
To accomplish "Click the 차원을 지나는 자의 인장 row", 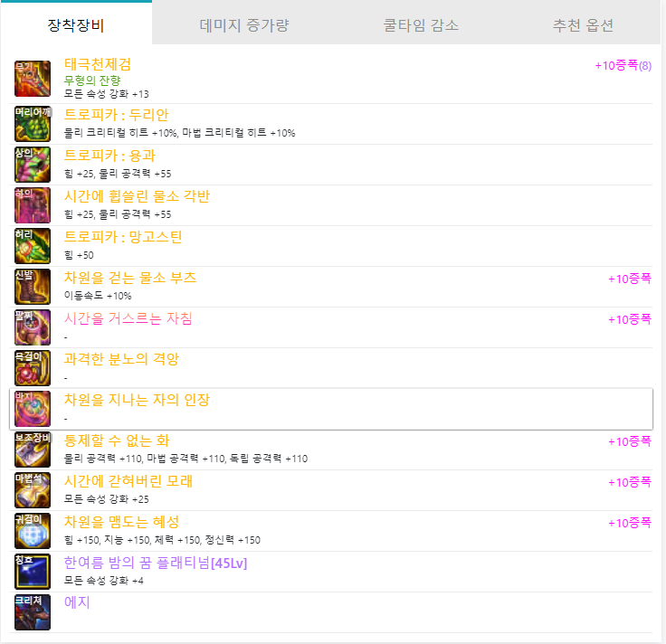I will point(331,409).
